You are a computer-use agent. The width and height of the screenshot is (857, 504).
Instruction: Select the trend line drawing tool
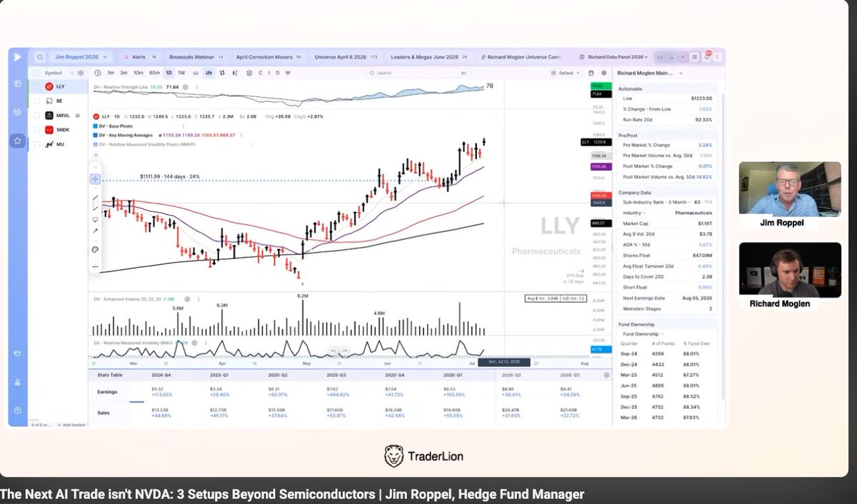tap(95, 198)
